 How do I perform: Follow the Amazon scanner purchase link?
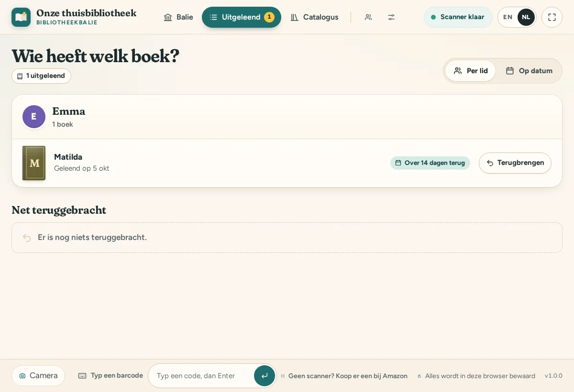tap(344, 376)
